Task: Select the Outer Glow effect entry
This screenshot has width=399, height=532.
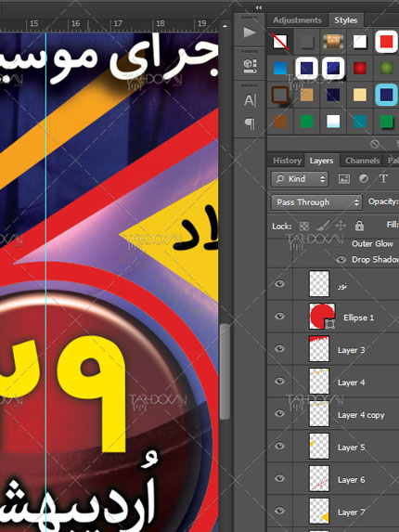Action: [x=372, y=243]
